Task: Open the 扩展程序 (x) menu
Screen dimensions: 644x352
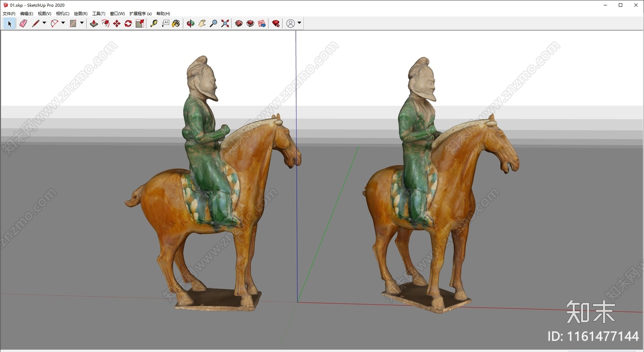Action: click(140, 14)
